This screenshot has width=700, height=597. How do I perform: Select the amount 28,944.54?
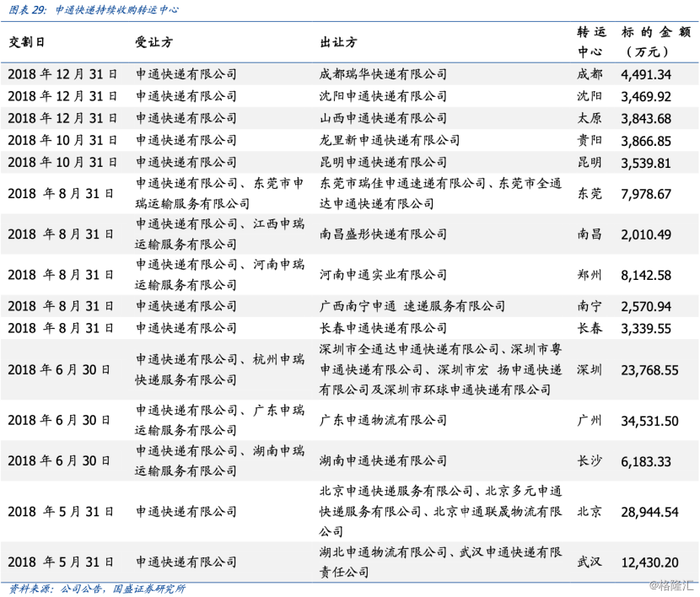click(649, 512)
